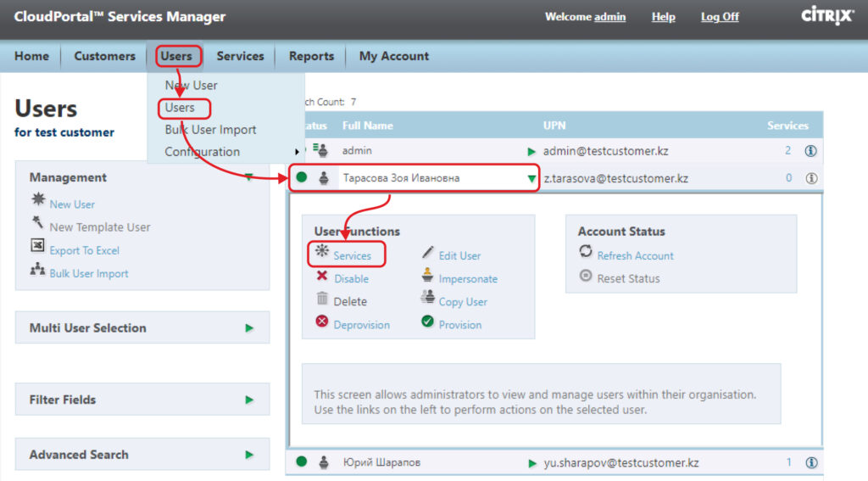Click the red X Disable icon
Screen dimensions: 868x481
point(322,276)
